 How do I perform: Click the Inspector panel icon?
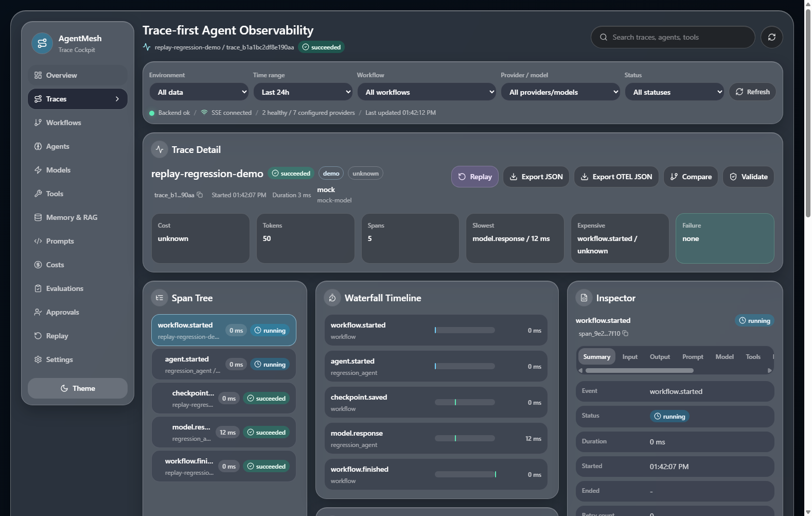pos(584,298)
